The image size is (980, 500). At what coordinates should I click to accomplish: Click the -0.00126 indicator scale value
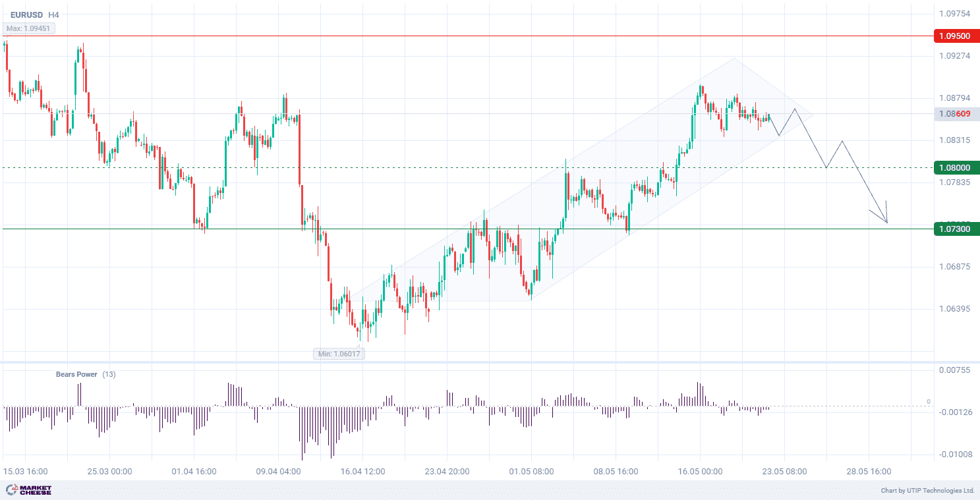[x=955, y=412]
